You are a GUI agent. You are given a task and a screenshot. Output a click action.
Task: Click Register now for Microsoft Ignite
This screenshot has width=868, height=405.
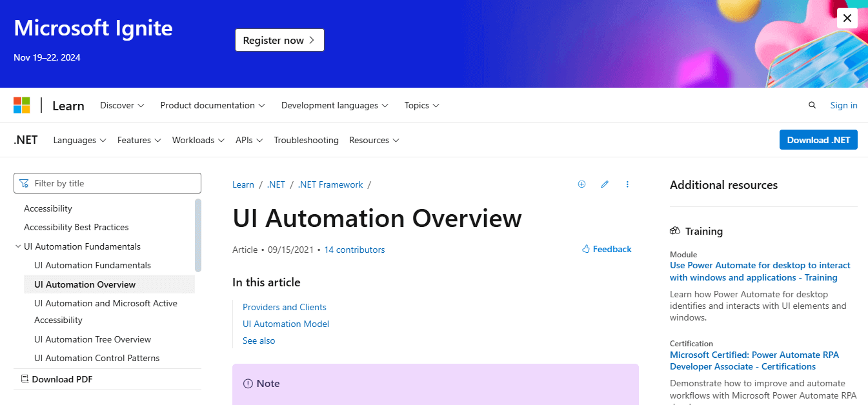pyautogui.click(x=279, y=39)
